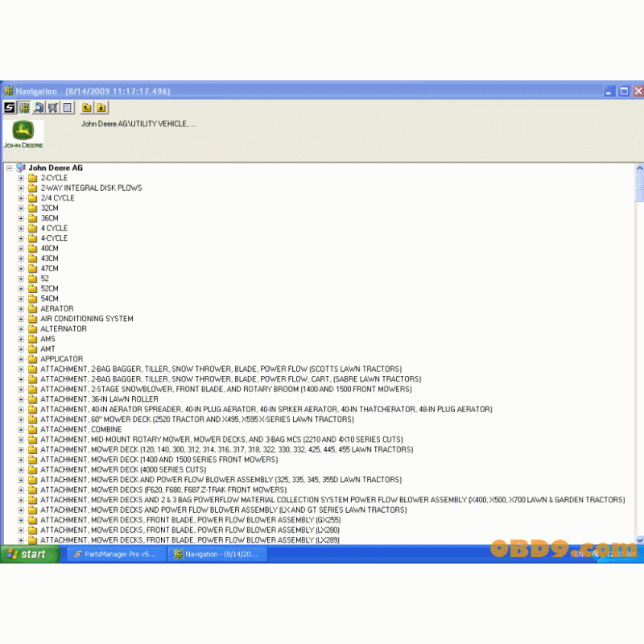This screenshot has width=644, height=644.
Task: Expand the 2-WAY INTEGRAL DISK PLOWS node
Action: pyautogui.click(x=21, y=188)
